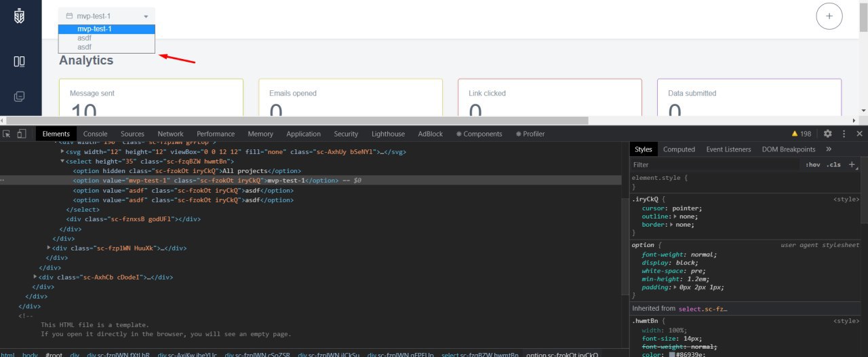868x357 pixels.
Task: Toggle the :hov element state panel
Action: pos(812,164)
